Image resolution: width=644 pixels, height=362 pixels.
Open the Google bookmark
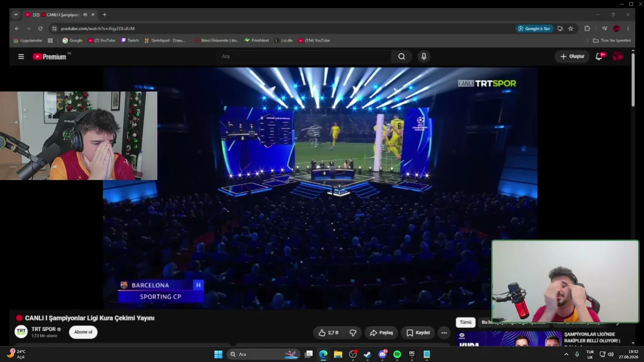click(72, 41)
